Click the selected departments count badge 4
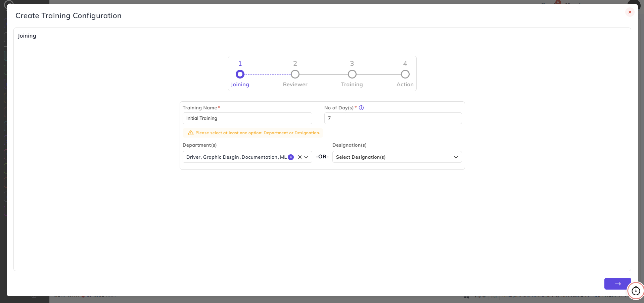644x303 pixels. (x=291, y=157)
